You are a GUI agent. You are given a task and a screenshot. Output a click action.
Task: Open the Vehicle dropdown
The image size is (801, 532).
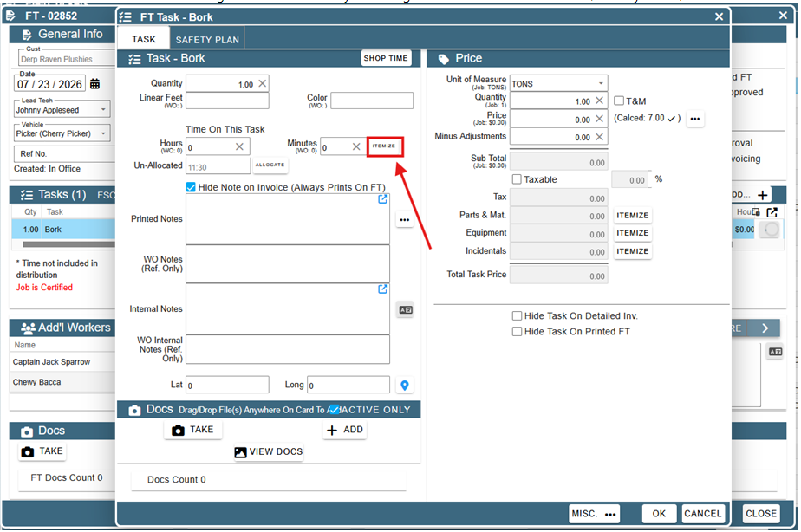[x=62, y=133]
